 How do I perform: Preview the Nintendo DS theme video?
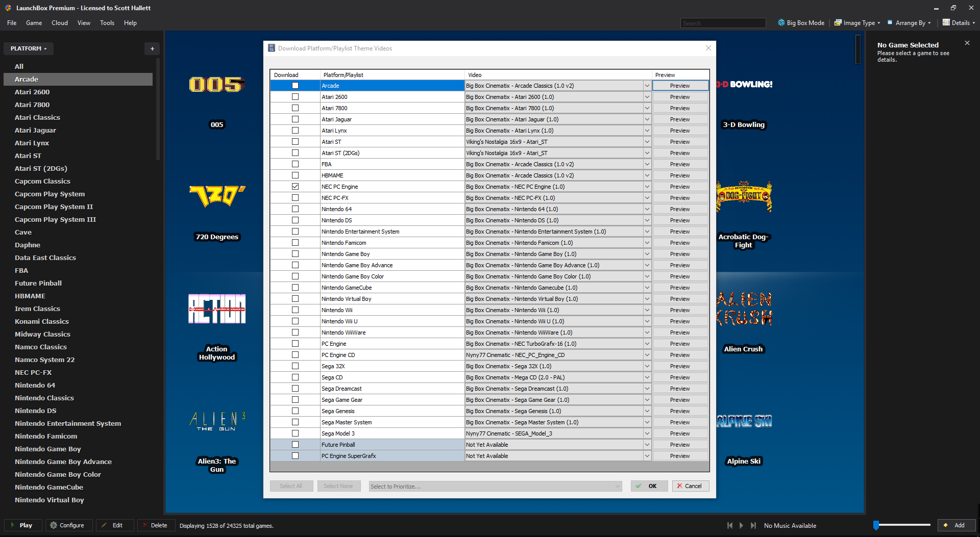(680, 220)
